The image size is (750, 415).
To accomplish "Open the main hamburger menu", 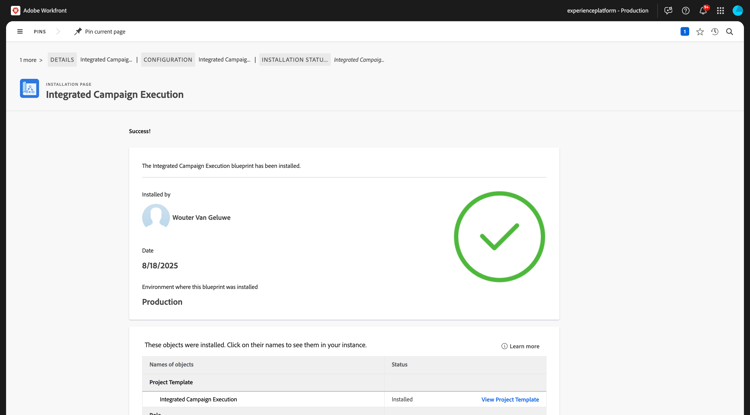I will pos(20,32).
